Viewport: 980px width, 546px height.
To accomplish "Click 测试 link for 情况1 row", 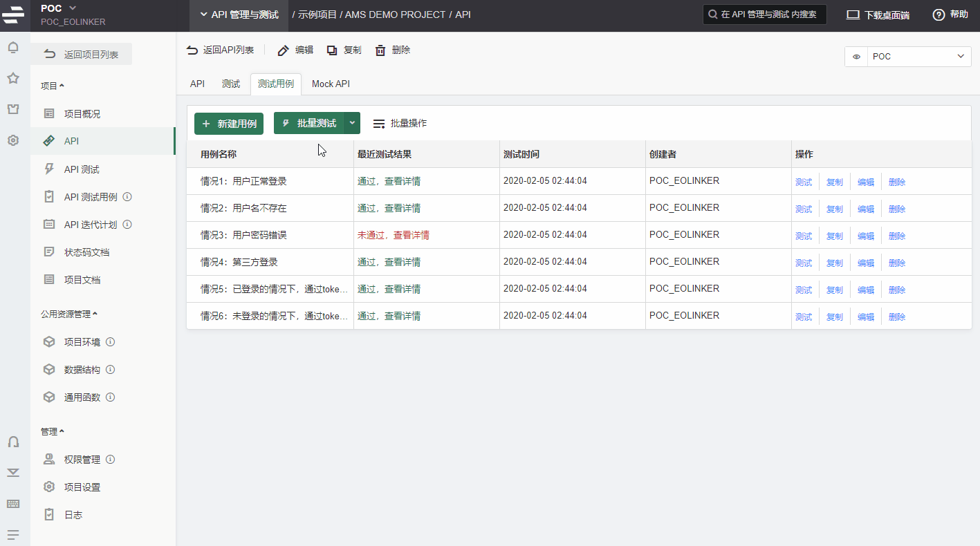I will click(804, 182).
